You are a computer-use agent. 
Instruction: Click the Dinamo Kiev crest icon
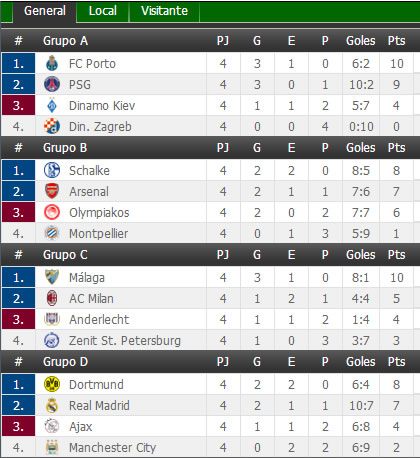52,105
